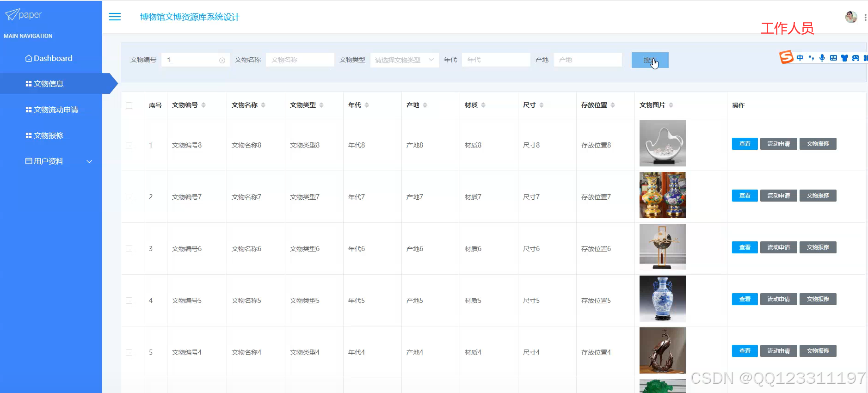Click 流动申请 for 文物名称6 row
This screenshot has height=393, width=868.
click(779, 247)
